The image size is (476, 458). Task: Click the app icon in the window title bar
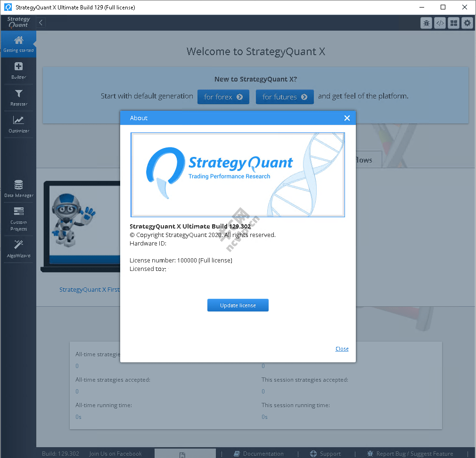click(8, 7)
